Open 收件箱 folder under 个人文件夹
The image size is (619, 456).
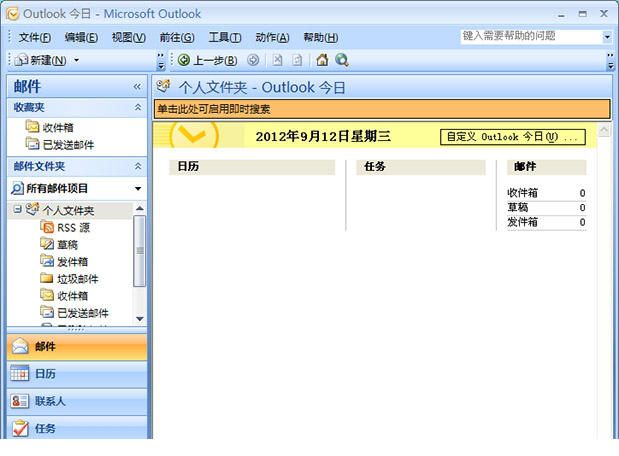73,296
